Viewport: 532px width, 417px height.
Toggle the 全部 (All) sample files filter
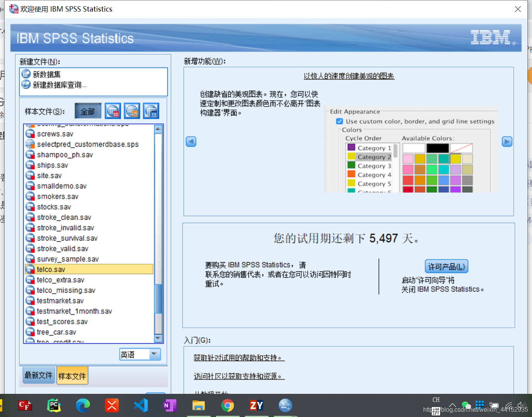(x=88, y=111)
